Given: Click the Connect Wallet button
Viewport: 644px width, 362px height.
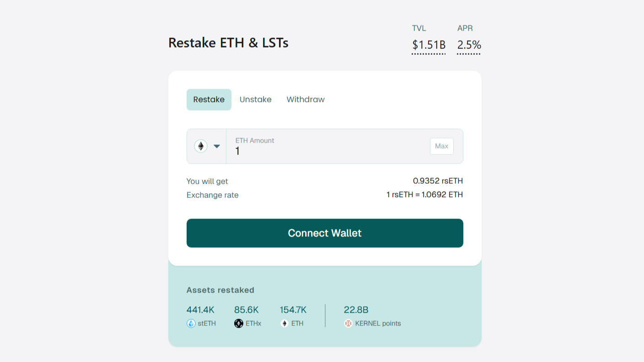Looking at the screenshot, I should click(x=325, y=233).
